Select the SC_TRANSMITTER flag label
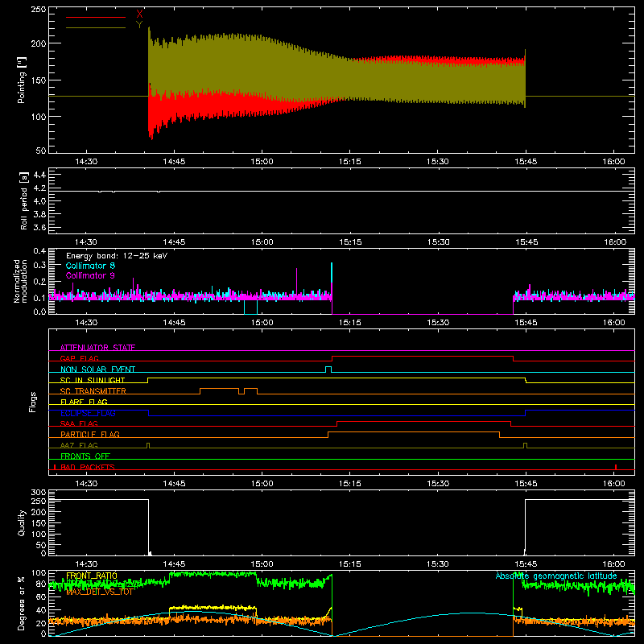Viewport: 644px width, 644px height. 93,390
